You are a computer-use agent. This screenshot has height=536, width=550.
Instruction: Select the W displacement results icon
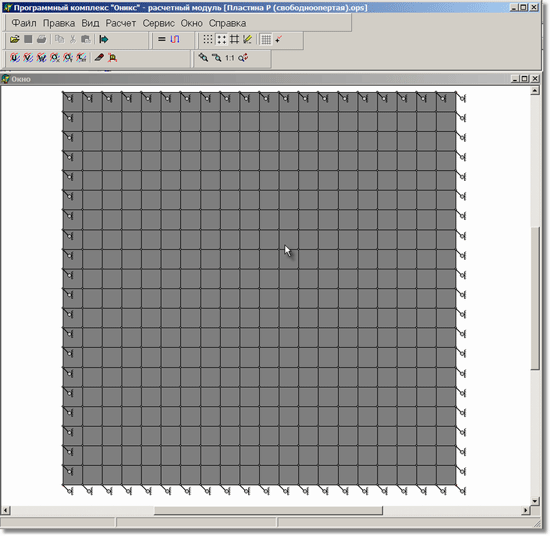(x=41, y=58)
